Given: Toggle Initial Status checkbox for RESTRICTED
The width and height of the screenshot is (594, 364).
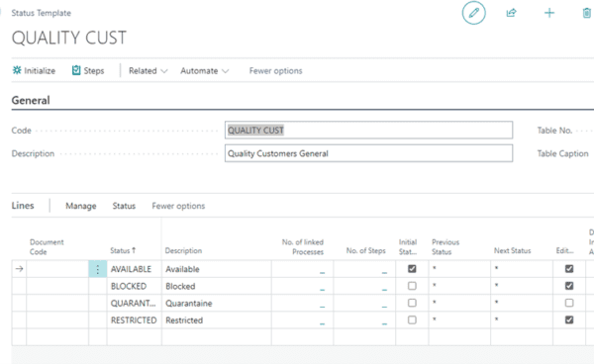Looking at the screenshot, I should tap(412, 319).
